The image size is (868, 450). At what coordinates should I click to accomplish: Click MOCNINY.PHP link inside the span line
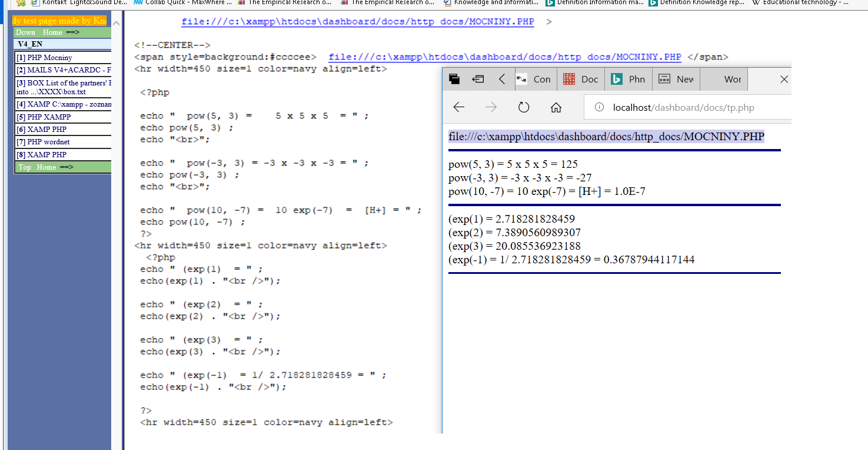click(504, 57)
